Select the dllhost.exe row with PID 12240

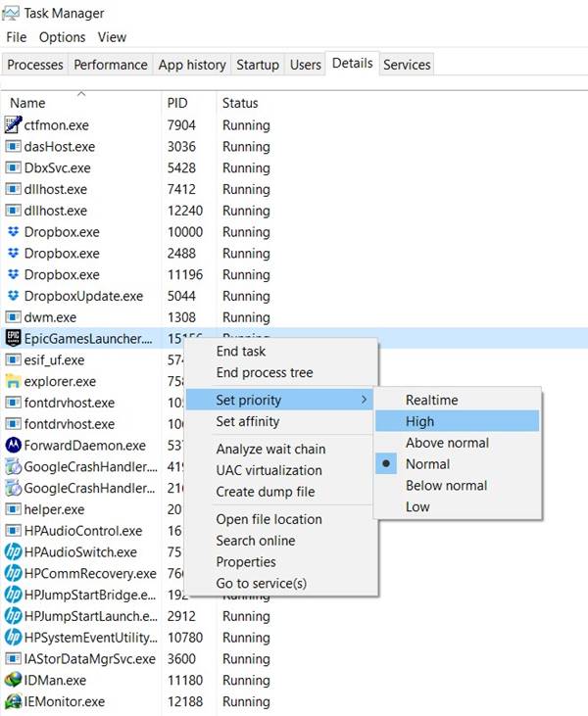click(294, 211)
